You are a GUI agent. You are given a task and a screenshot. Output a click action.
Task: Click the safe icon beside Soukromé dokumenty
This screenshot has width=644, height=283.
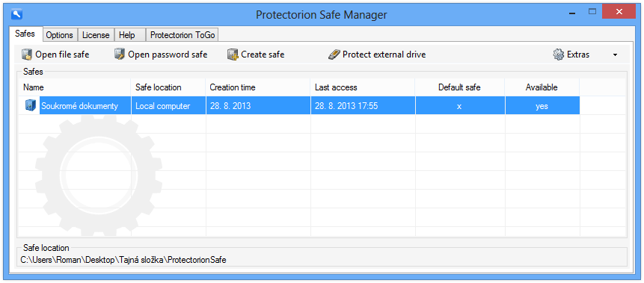pyautogui.click(x=31, y=106)
